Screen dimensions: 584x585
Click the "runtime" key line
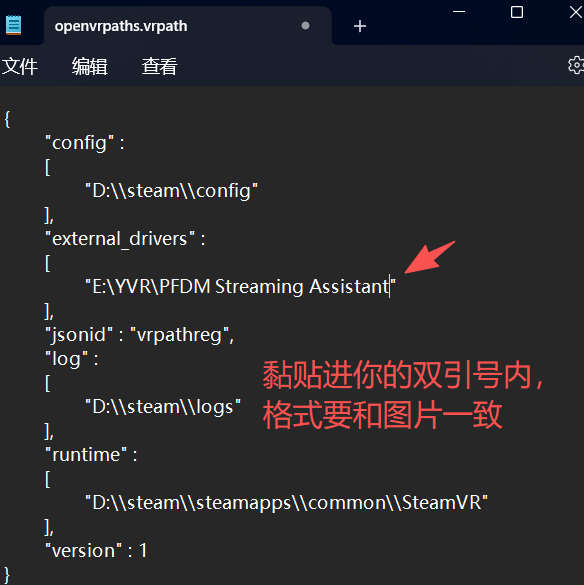[x=91, y=454]
